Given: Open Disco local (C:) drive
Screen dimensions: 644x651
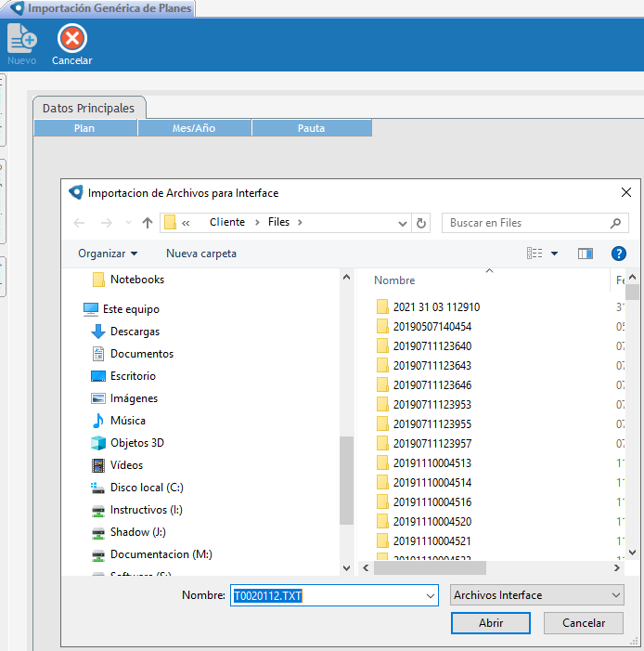Looking at the screenshot, I should [x=147, y=488].
